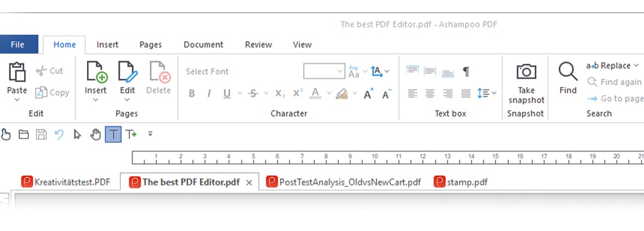644x231 pixels.
Task: Switch to stamp.pdf document tab
Action: [x=460, y=182]
